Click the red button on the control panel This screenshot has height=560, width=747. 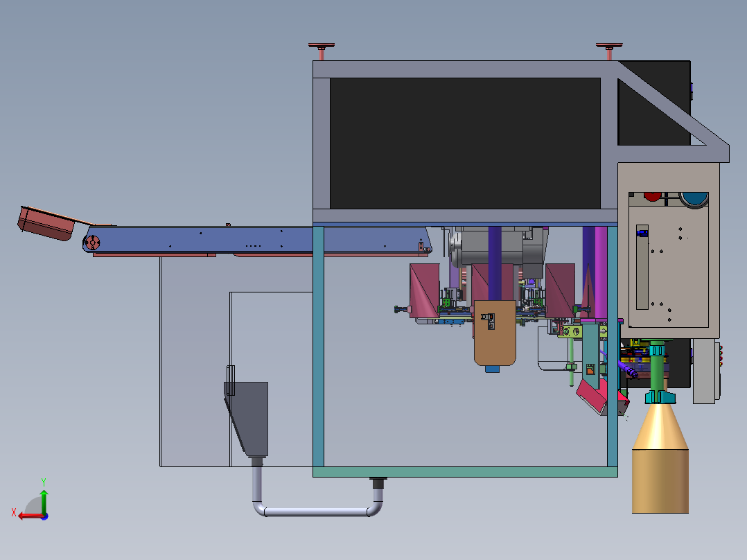pos(652,196)
